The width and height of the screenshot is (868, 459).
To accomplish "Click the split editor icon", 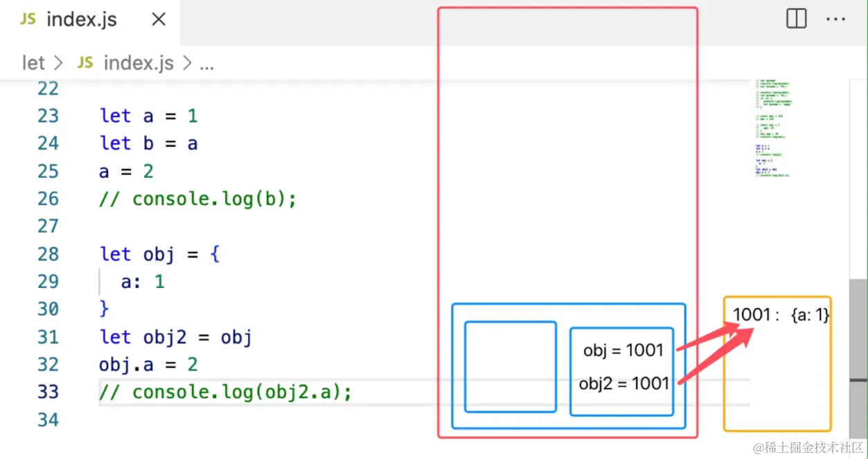I will click(x=797, y=19).
